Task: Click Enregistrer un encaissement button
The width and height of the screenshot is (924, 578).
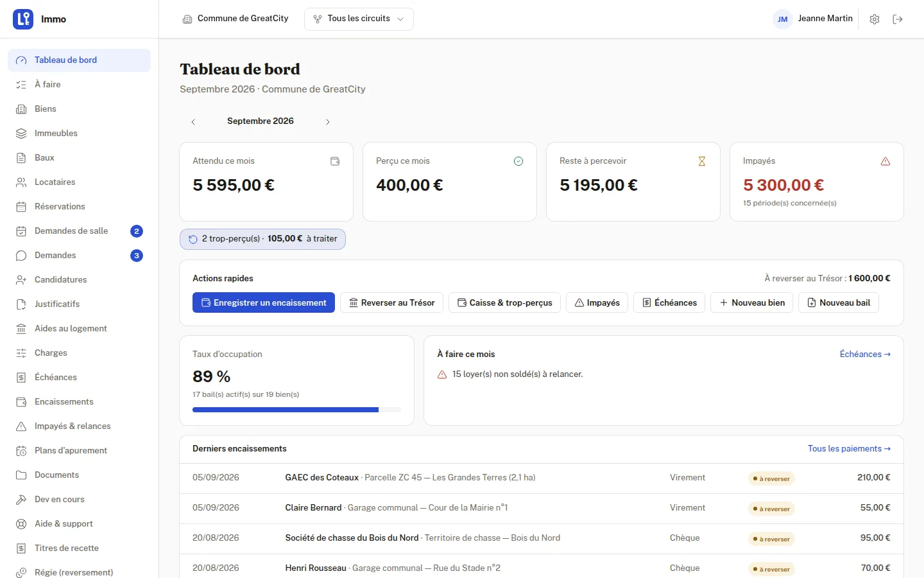Action: click(264, 302)
